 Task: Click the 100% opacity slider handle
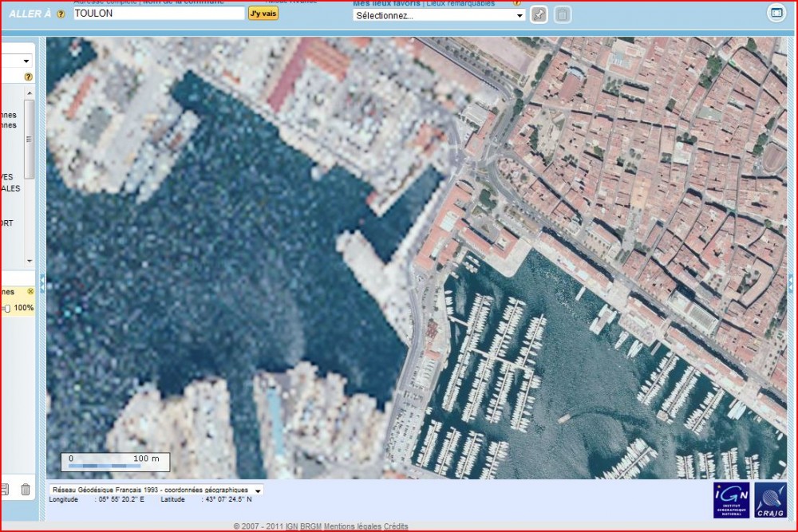point(7,308)
